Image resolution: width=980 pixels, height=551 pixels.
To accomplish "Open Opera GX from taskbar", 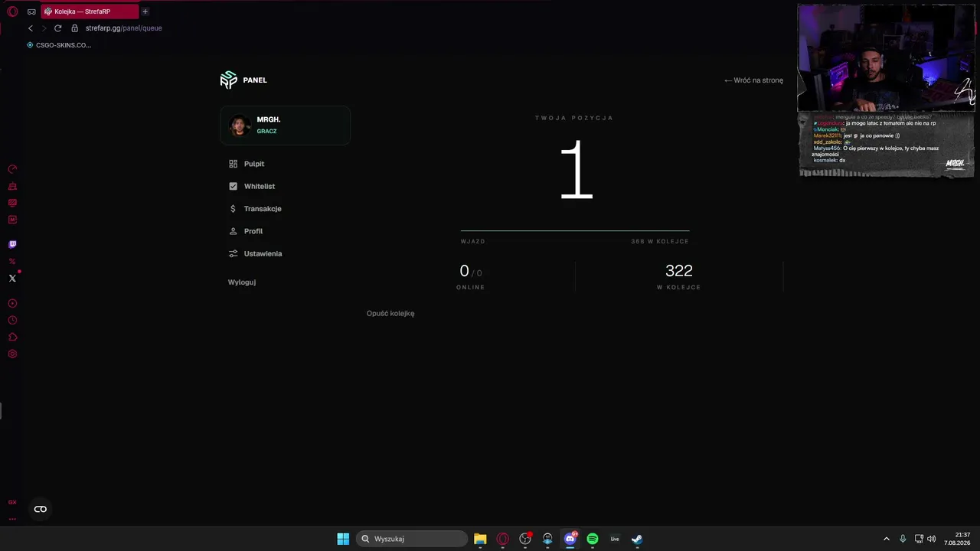I will (x=503, y=539).
